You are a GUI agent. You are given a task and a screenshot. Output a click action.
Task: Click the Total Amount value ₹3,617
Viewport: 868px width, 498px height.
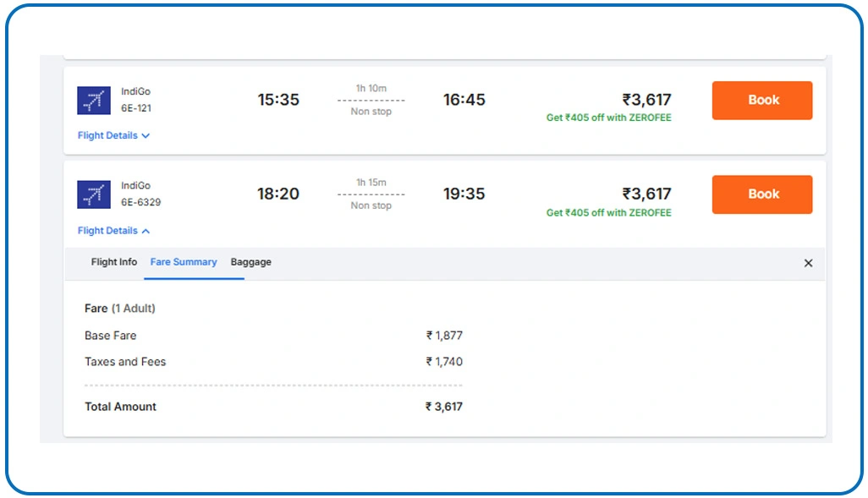click(444, 407)
